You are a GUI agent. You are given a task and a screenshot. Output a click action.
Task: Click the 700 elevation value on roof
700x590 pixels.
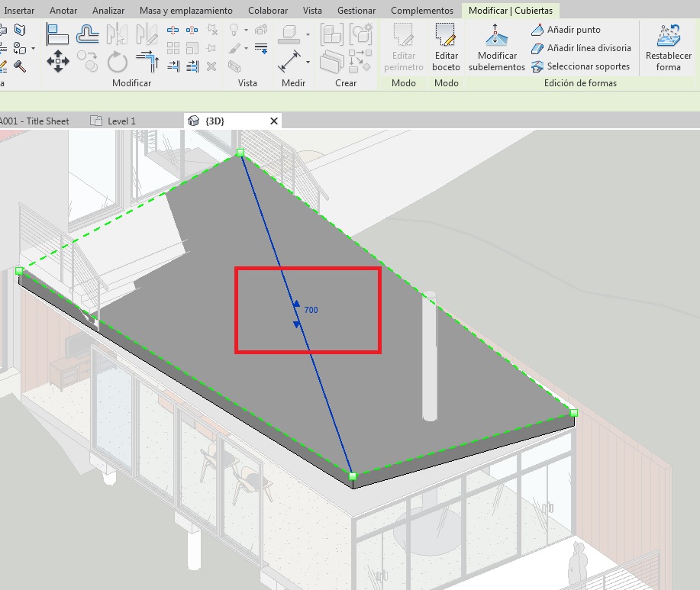pos(311,311)
